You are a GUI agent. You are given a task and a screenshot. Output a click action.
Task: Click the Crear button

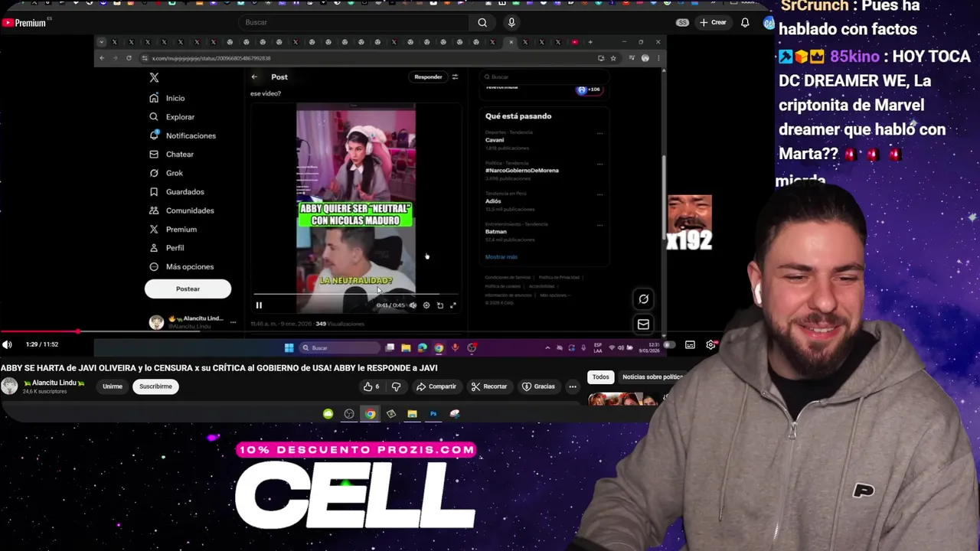pos(712,22)
